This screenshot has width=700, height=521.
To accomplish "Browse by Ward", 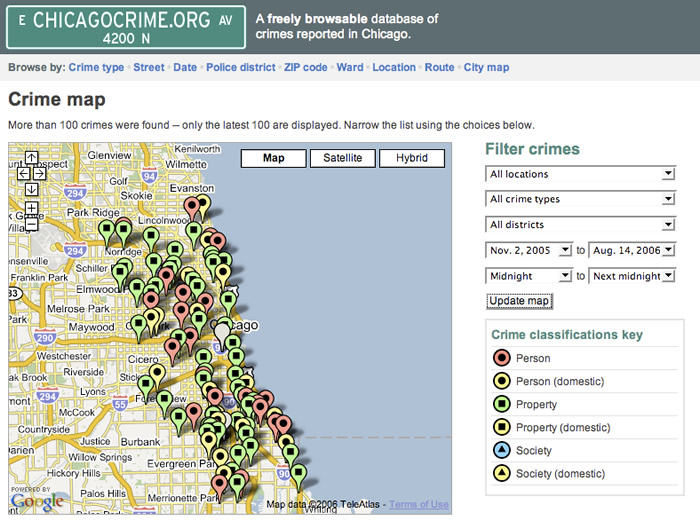I will click(x=350, y=67).
